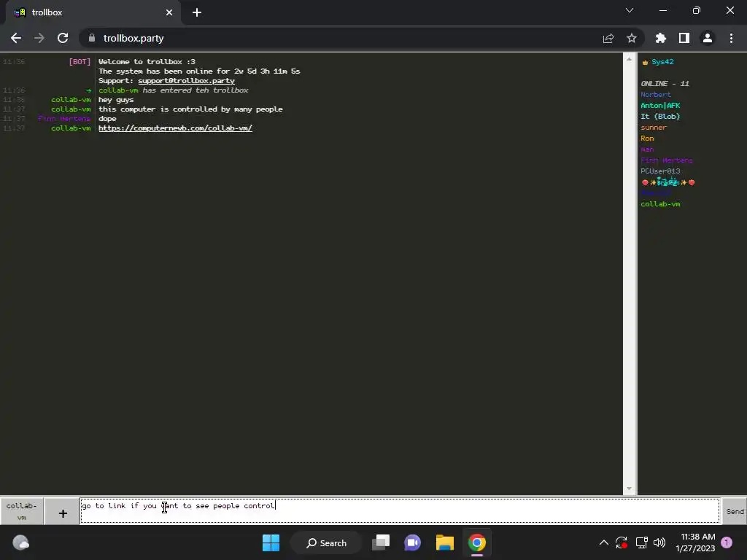Bookmark this page with the star
747x560 pixels.
click(x=631, y=38)
